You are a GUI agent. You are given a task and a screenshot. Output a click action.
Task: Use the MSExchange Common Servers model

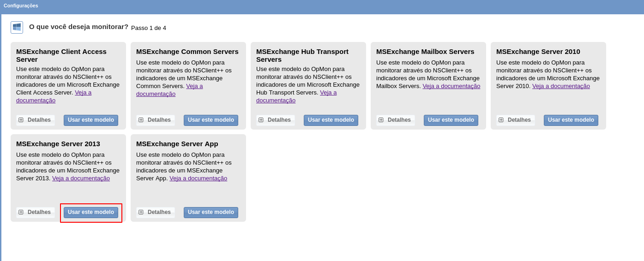click(211, 120)
